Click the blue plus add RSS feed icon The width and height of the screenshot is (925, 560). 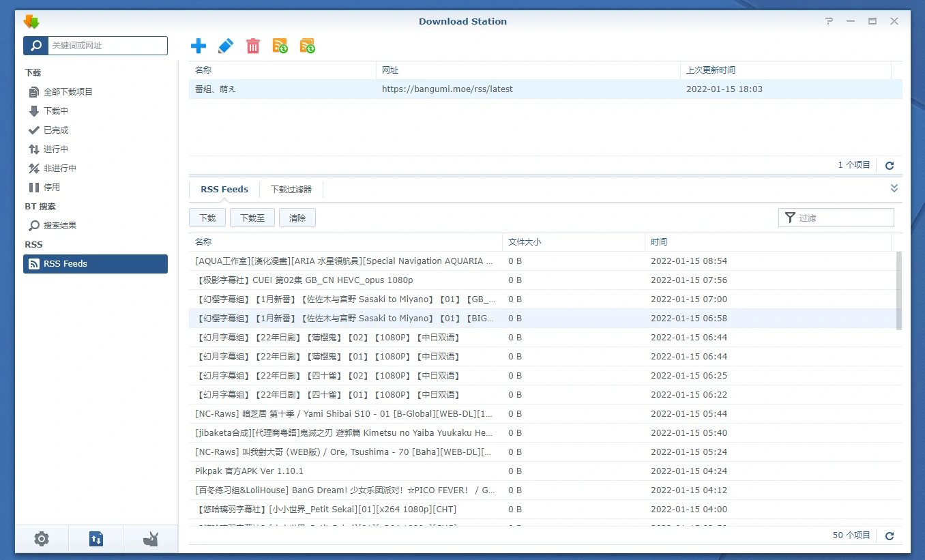199,46
